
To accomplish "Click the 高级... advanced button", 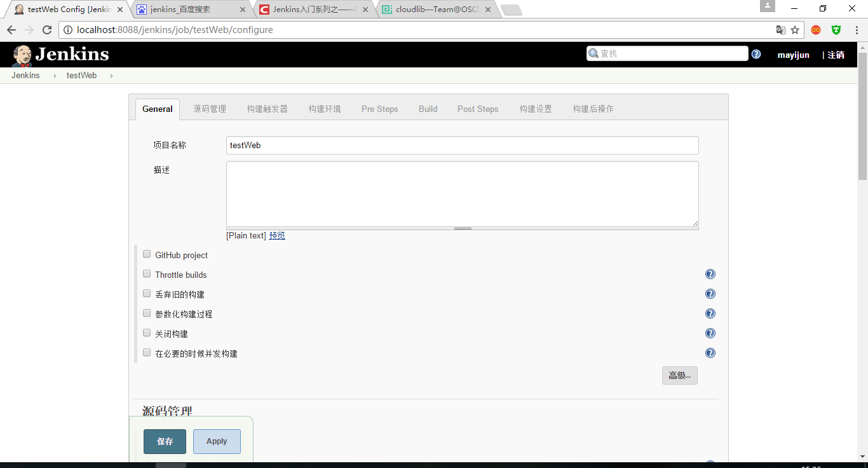I will click(x=680, y=375).
